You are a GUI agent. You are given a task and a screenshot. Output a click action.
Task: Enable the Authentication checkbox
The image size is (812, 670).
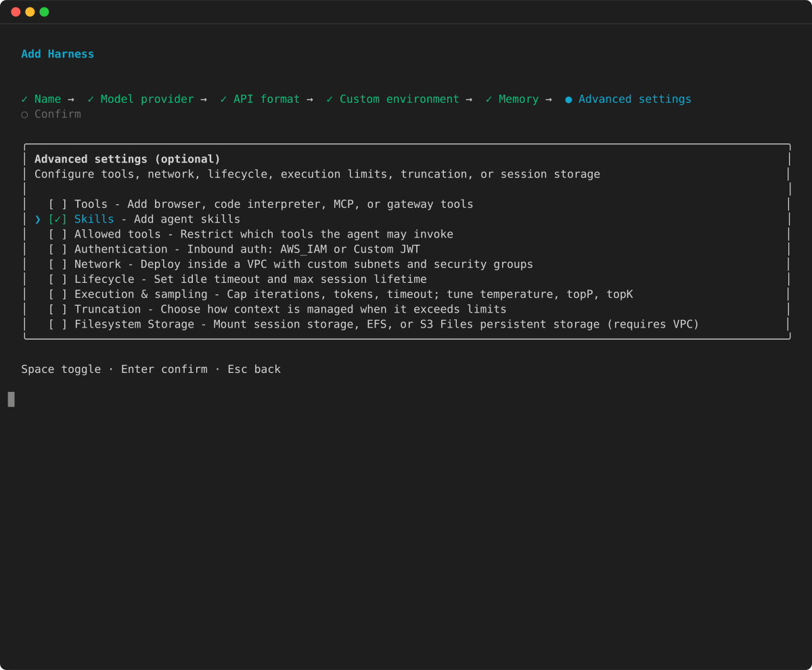coord(58,249)
